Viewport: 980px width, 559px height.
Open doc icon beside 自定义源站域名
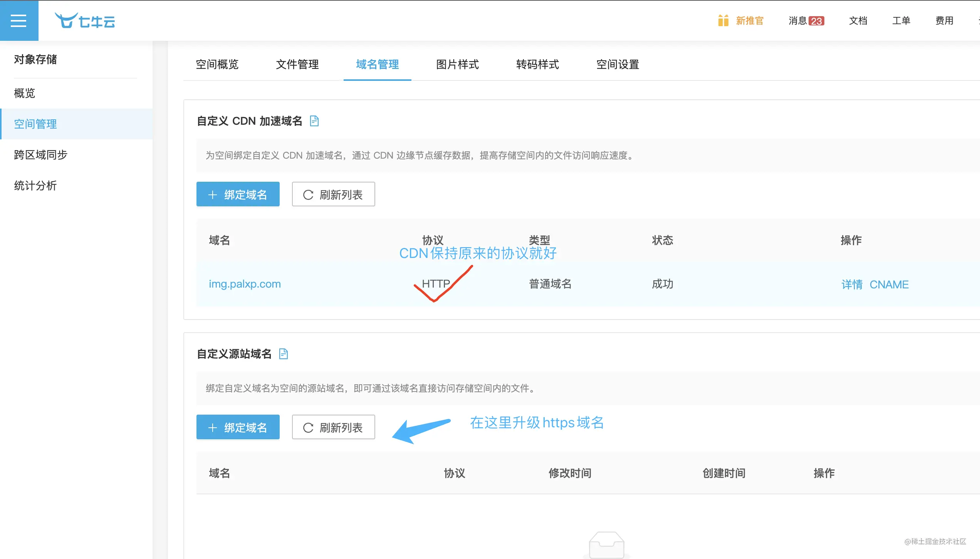coord(284,354)
